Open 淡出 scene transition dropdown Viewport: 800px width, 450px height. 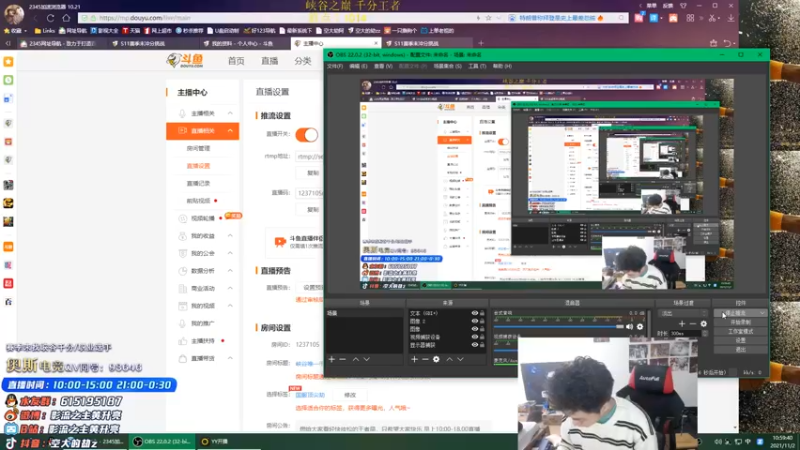(683, 313)
